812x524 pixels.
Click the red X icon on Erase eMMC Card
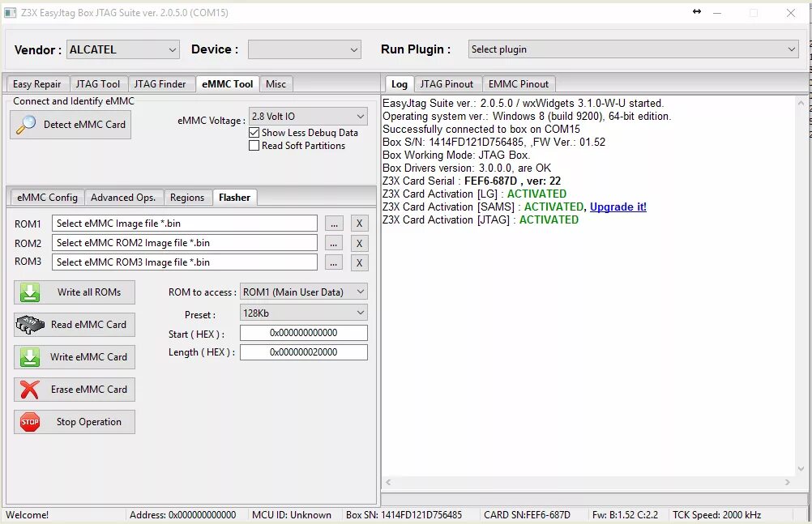coord(30,390)
